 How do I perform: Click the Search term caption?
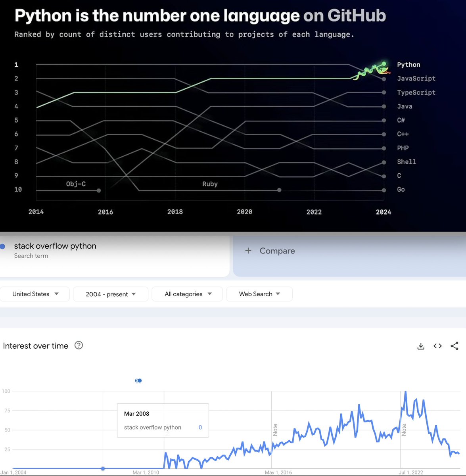tap(31, 256)
